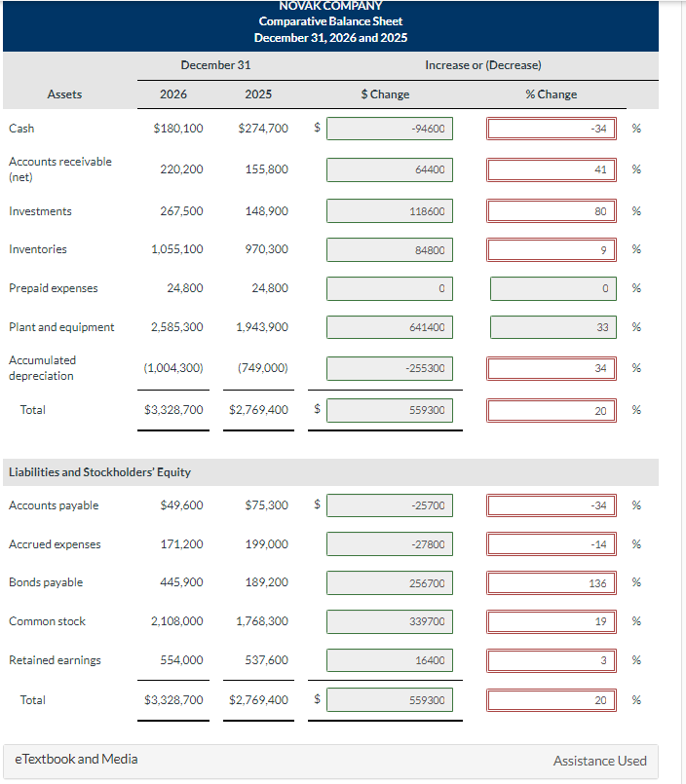Click Accumulated depreciation % Change field
This screenshot has height=784, width=686.
pyautogui.click(x=551, y=368)
